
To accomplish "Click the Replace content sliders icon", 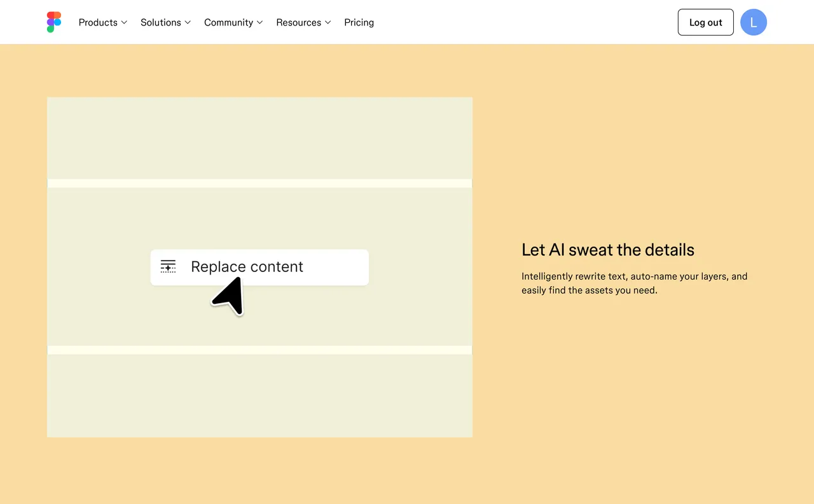I will (x=168, y=266).
